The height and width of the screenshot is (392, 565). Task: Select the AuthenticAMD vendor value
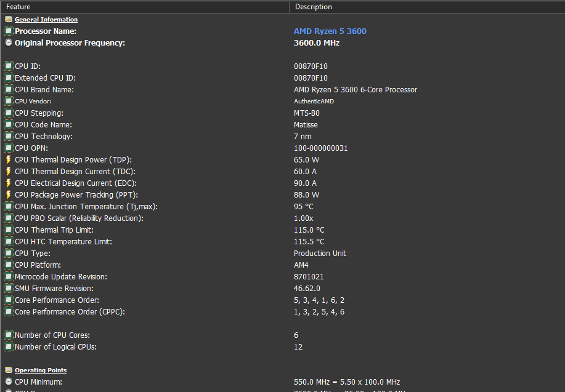[314, 101]
